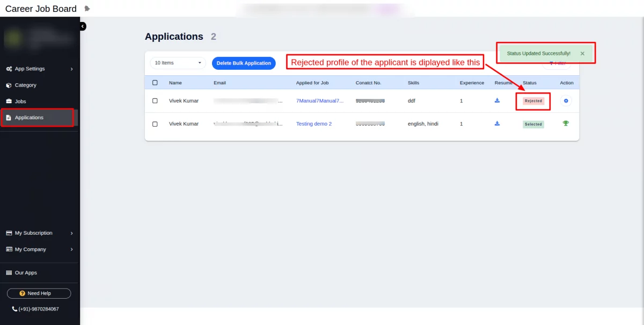This screenshot has height=325, width=644.
Task: Click My Subscription card icon
Action: click(9, 233)
